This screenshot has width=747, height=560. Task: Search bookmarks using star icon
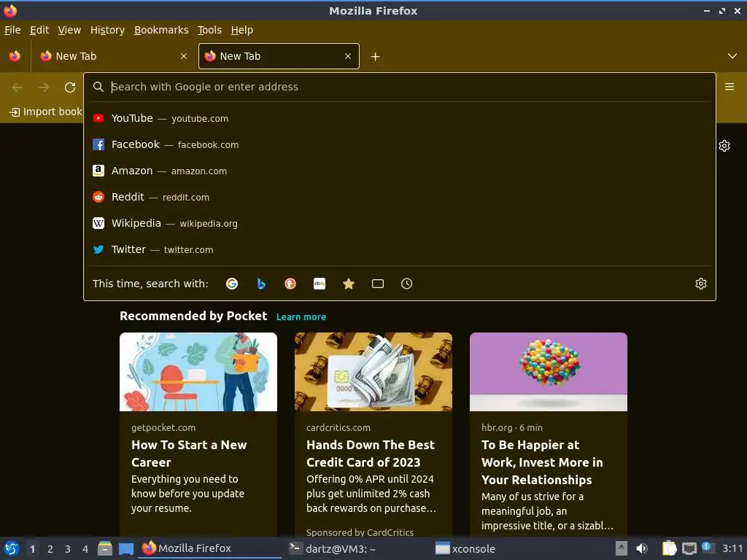349,284
